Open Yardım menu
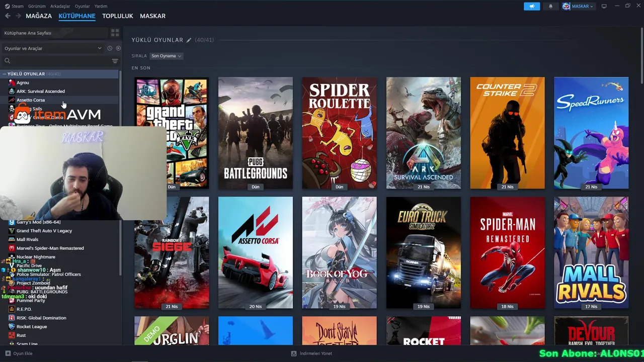The width and height of the screenshot is (644, 362). click(x=101, y=6)
